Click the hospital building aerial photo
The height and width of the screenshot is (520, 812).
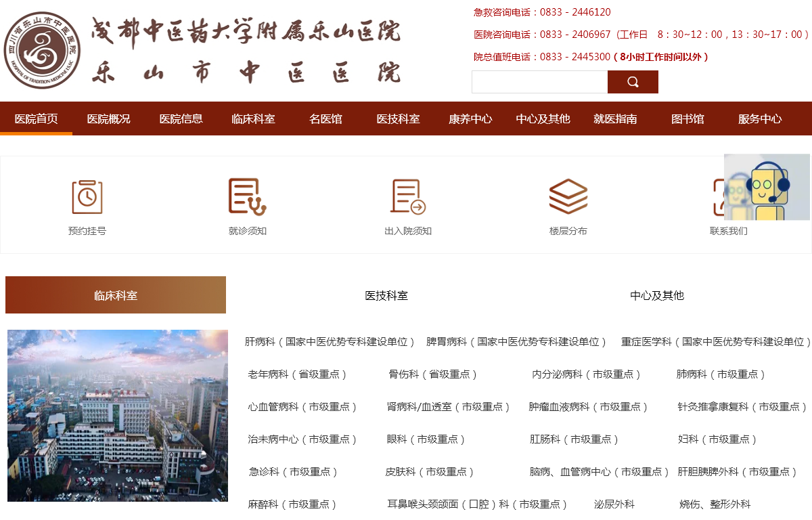click(118, 415)
